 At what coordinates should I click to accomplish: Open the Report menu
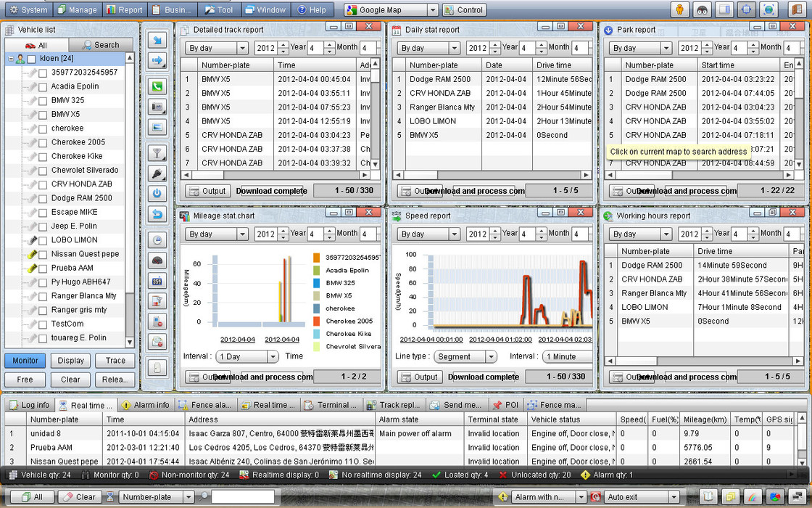pos(123,10)
